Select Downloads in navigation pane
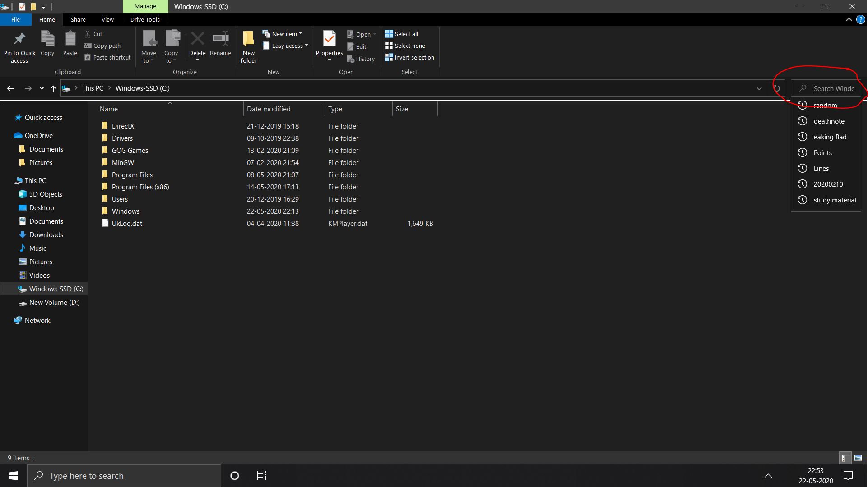Viewport: 868px width, 487px height. [x=46, y=234]
